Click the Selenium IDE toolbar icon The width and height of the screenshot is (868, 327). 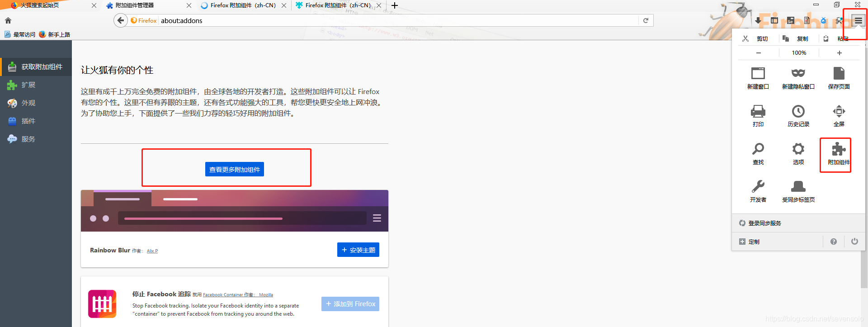tap(791, 20)
